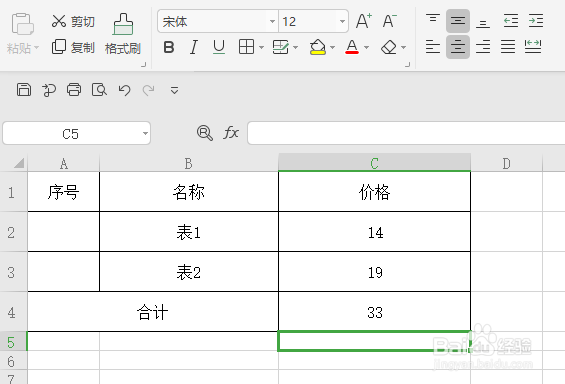
Task: Expand the clear eraser dropdown arrow
Action: [404, 48]
